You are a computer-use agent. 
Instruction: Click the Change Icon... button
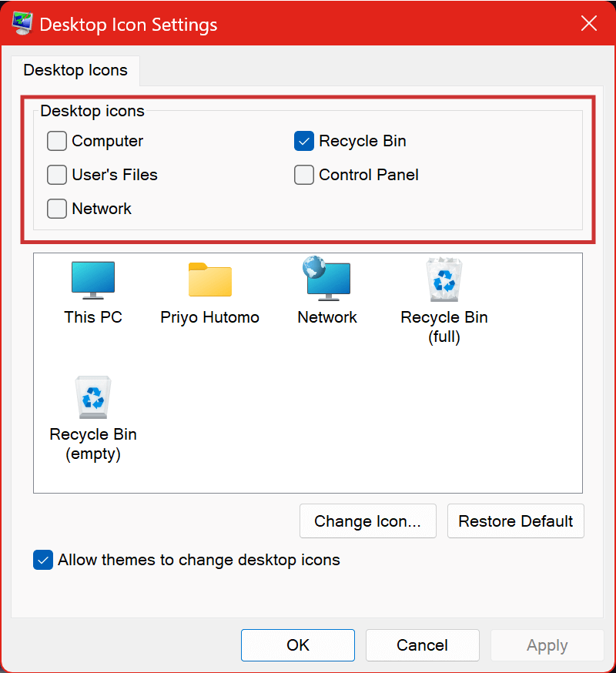click(368, 521)
